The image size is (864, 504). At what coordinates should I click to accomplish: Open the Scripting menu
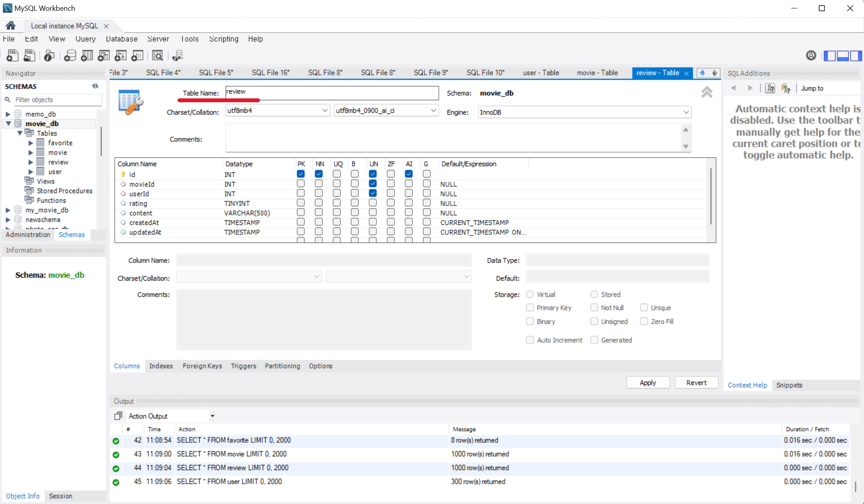[224, 39]
